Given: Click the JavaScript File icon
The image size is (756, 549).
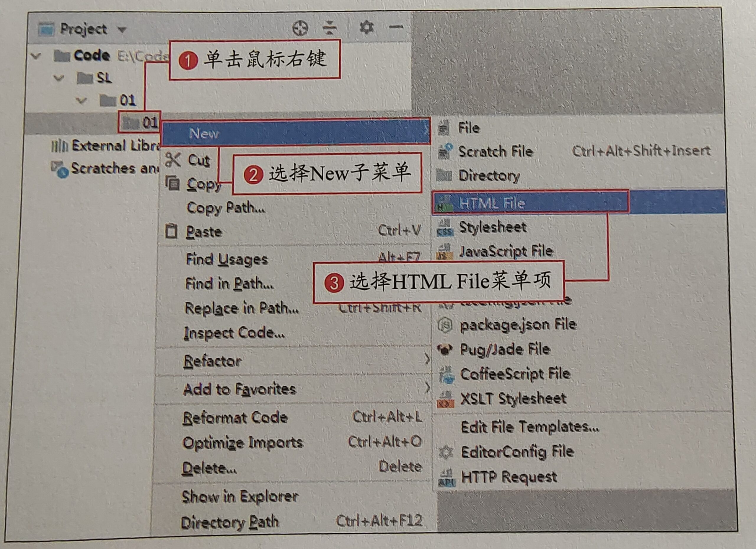Looking at the screenshot, I should click(445, 252).
